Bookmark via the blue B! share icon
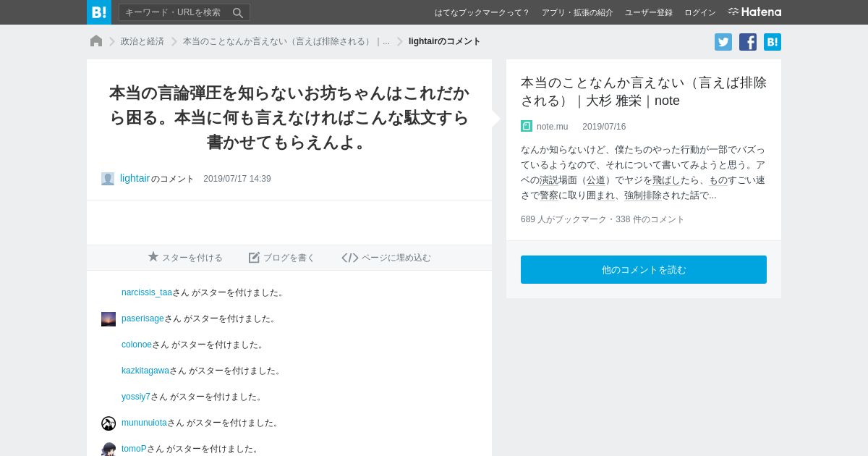Image resolution: width=868 pixels, height=456 pixels. [773, 42]
